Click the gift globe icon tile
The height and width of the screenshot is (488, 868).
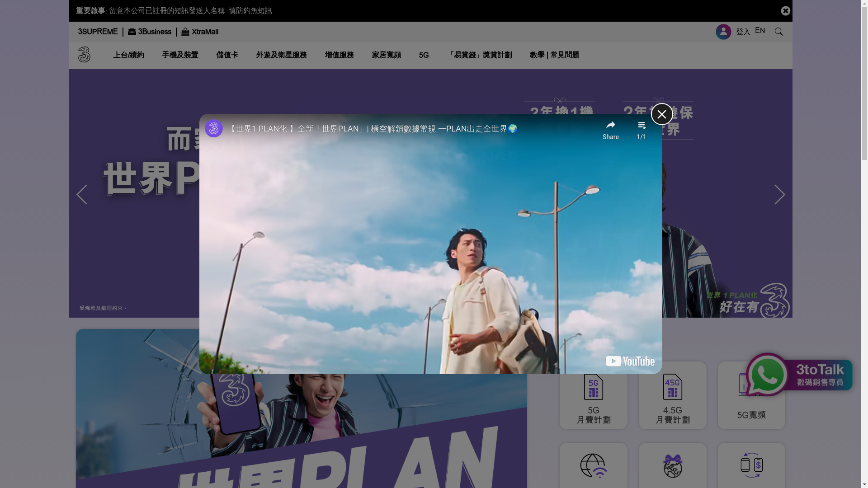pos(673,465)
